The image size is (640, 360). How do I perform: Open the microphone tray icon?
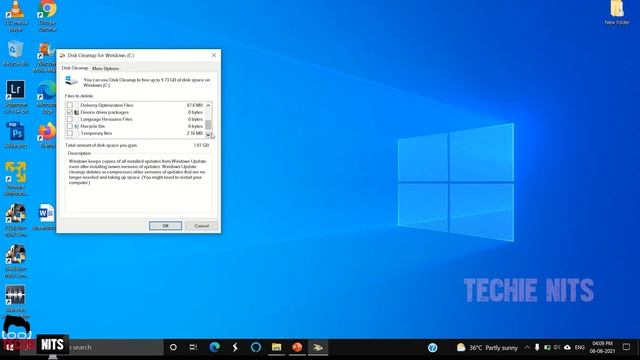click(x=537, y=347)
